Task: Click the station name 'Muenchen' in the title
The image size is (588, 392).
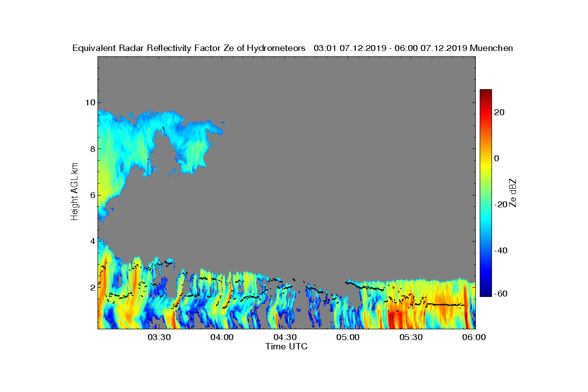Action: tap(491, 48)
